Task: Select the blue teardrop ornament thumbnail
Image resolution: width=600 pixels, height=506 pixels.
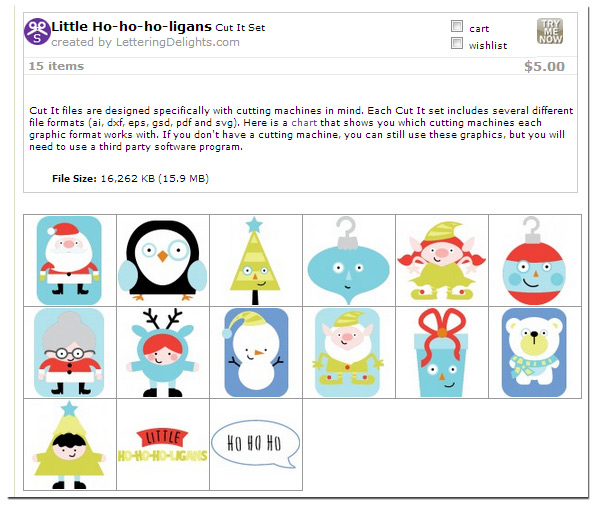Action: click(349, 260)
